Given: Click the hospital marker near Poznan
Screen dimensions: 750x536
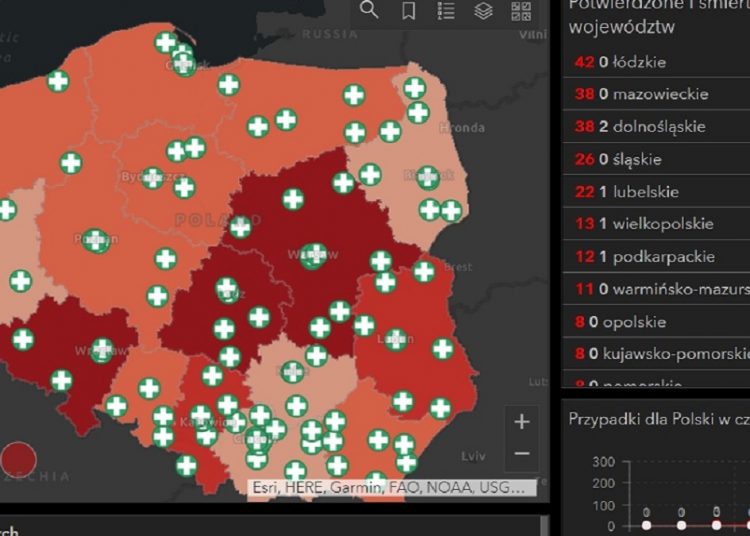Looking at the screenshot, I should (96, 241).
